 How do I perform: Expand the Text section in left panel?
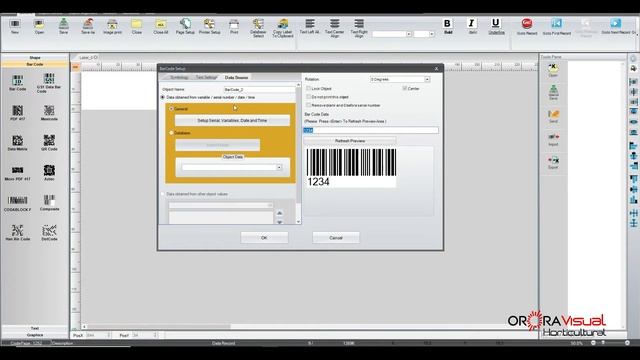[x=35, y=328]
